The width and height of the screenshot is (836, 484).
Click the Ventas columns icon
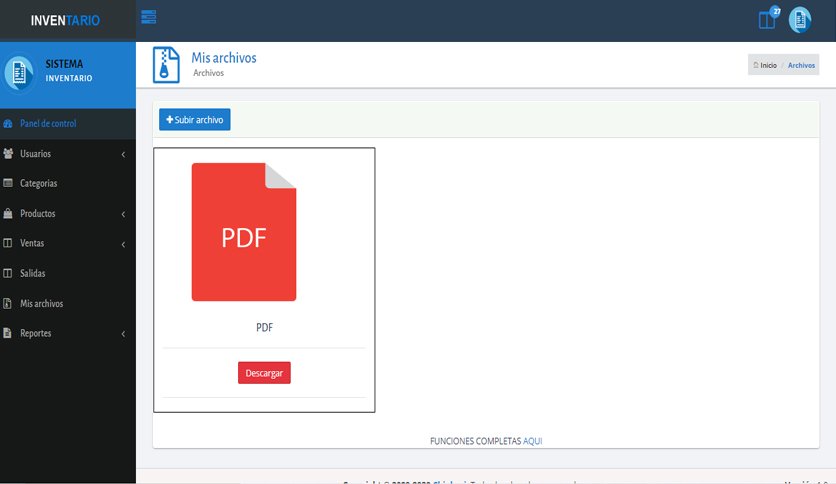click(8, 243)
